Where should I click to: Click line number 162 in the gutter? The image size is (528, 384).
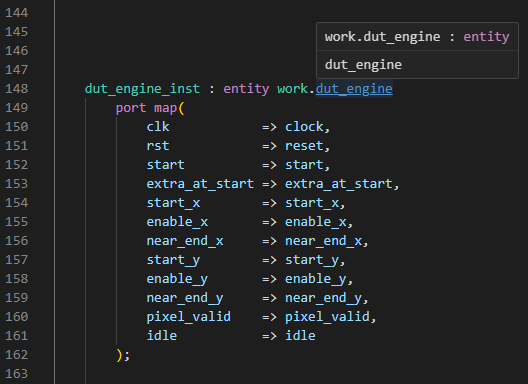point(16,355)
